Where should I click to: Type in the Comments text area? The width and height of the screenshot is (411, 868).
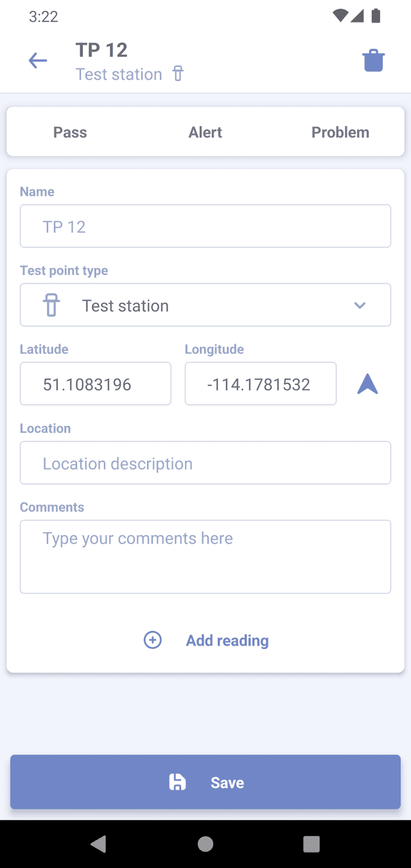[x=205, y=556]
